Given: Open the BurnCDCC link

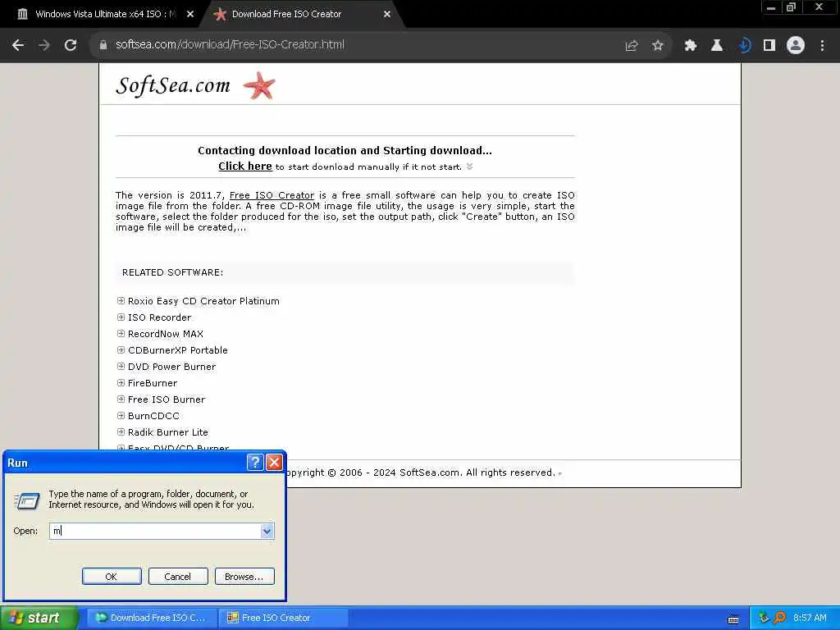Looking at the screenshot, I should click(x=153, y=416).
